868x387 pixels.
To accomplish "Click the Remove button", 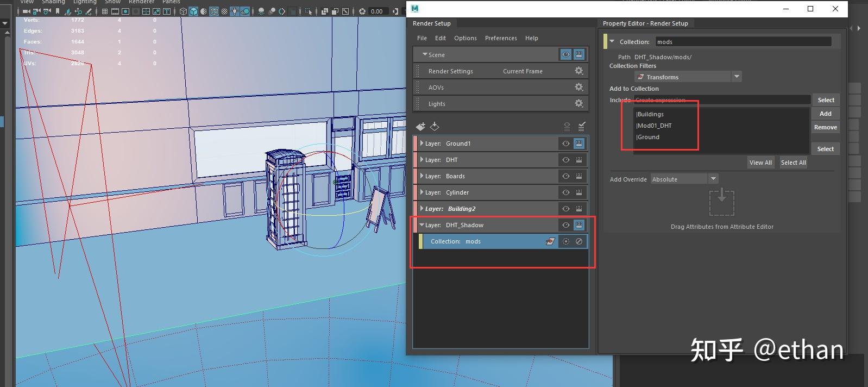I will coord(825,127).
